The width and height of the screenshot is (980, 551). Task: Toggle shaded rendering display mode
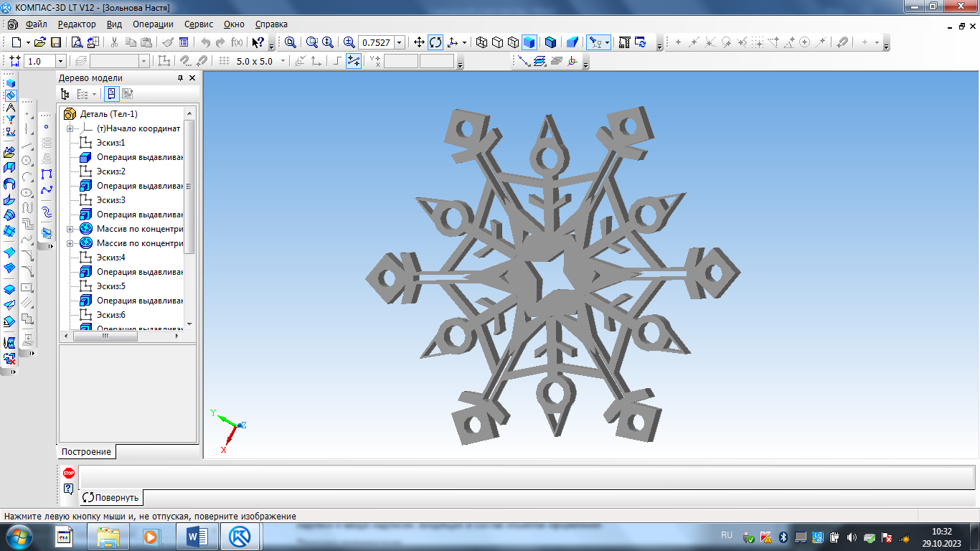(529, 42)
